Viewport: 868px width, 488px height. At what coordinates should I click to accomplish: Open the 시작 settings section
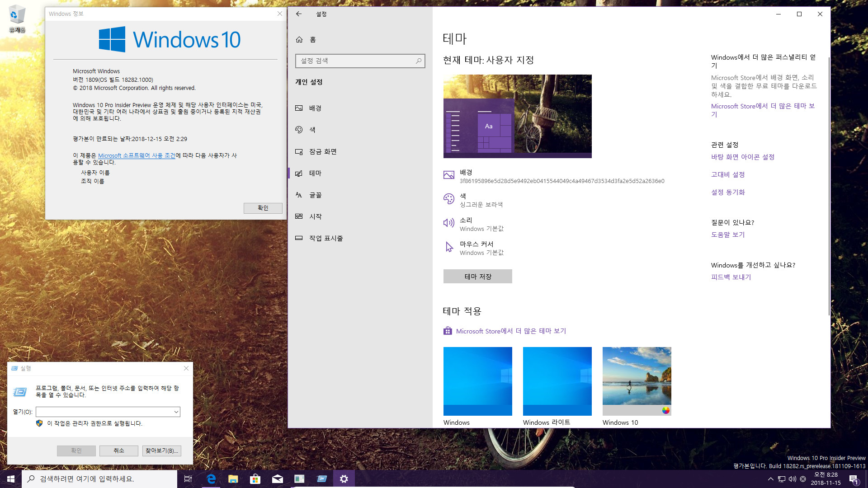point(360,216)
